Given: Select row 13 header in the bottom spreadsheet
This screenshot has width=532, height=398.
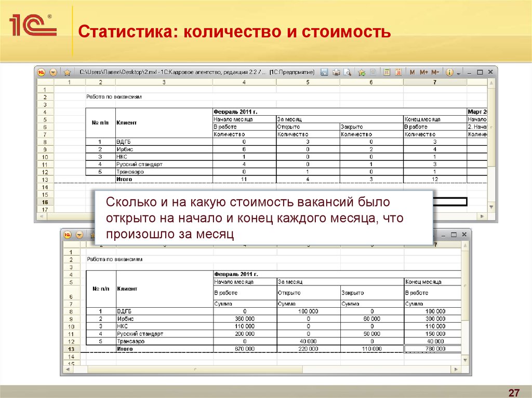Looking at the screenshot, I should point(70,349).
